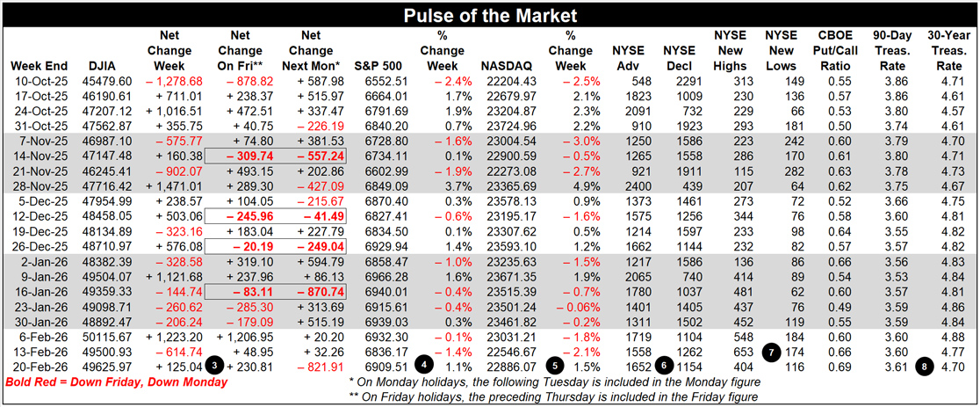
Task: Select the circled number 7 marker
Action: (772, 351)
